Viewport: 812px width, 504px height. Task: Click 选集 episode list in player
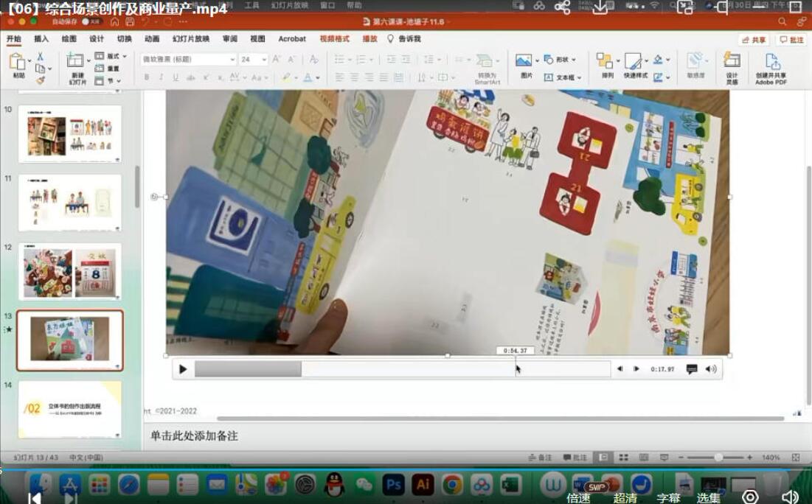point(708,498)
